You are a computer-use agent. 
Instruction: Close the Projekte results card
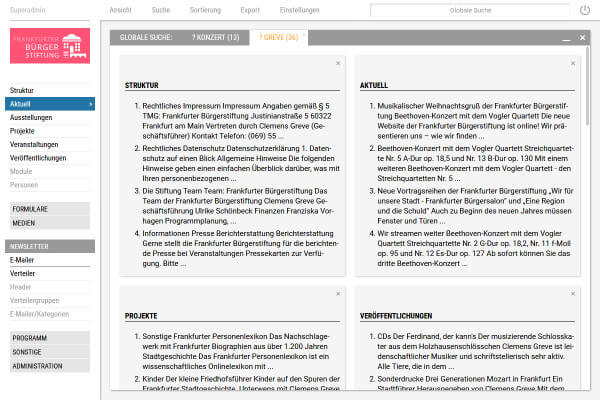[338, 294]
